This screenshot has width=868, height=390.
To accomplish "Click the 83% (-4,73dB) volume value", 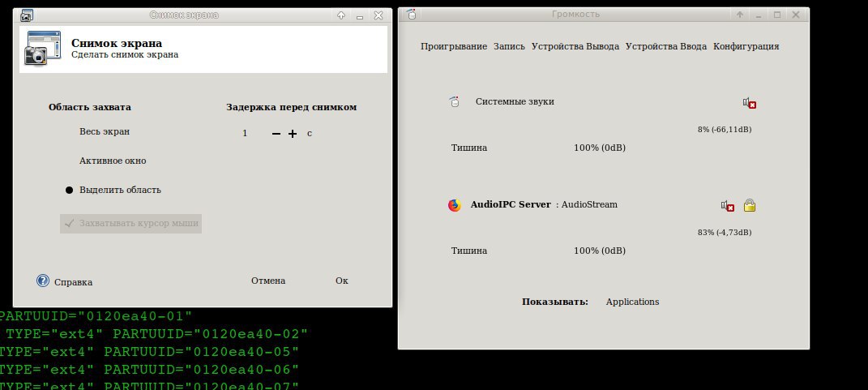I will click(725, 233).
